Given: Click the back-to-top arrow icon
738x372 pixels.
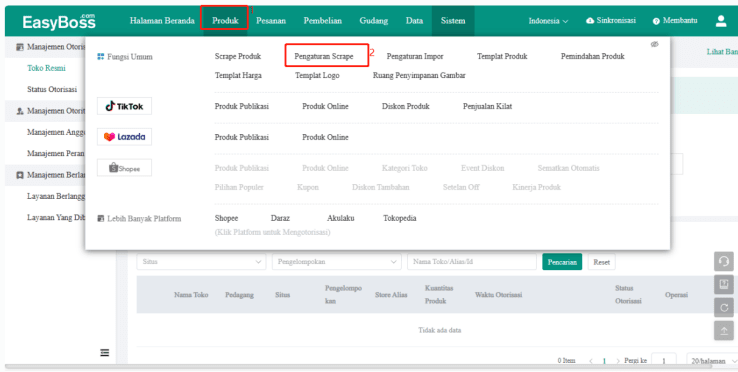Looking at the screenshot, I should tap(724, 331).
